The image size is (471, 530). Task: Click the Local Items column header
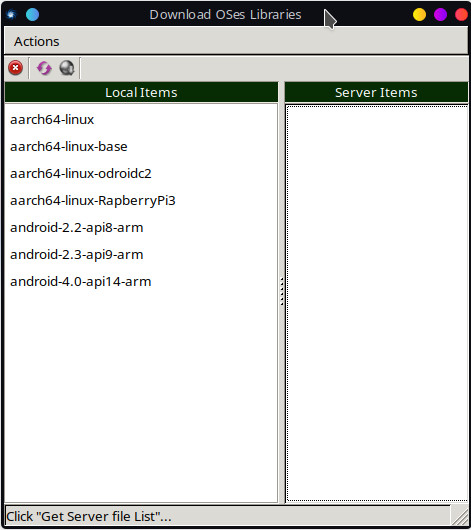click(141, 92)
